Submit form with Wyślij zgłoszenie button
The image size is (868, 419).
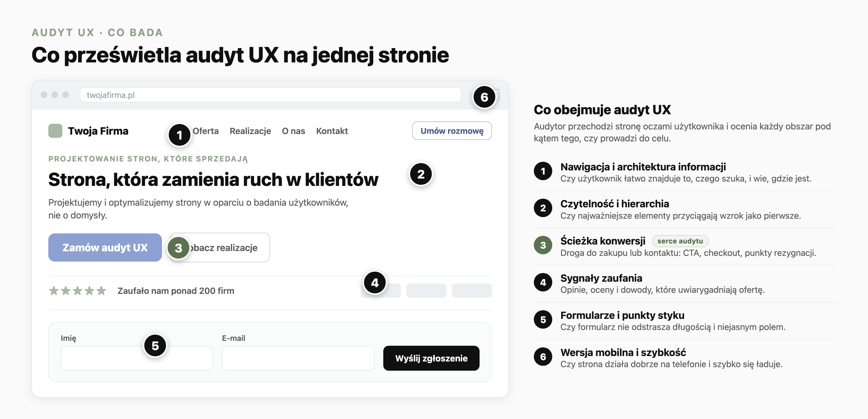coord(431,358)
